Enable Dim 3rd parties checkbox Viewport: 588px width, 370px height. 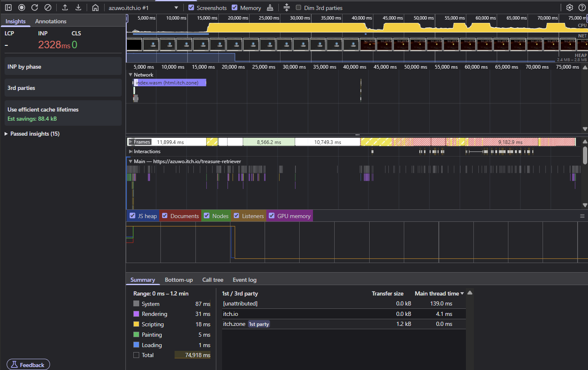(x=298, y=7)
